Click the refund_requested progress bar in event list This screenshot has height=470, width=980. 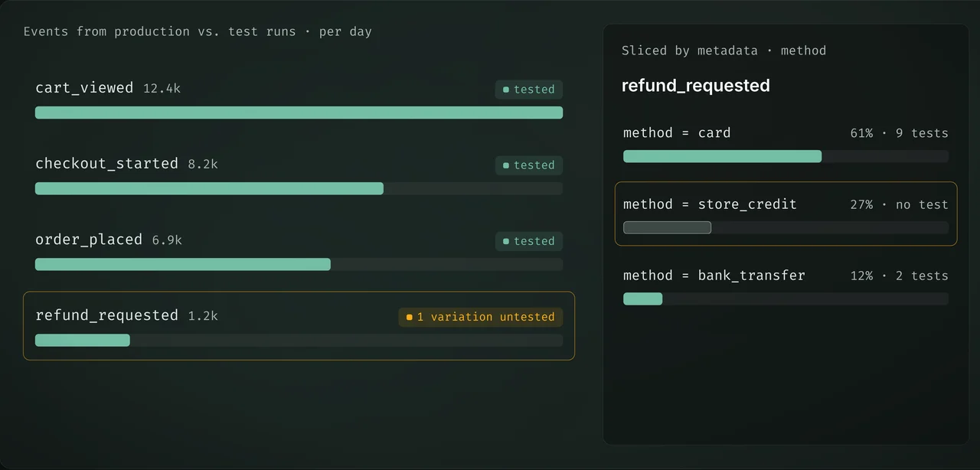click(x=299, y=340)
